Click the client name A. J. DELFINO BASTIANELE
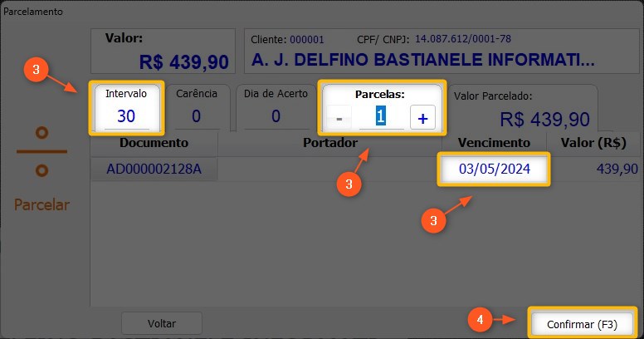The width and height of the screenshot is (644, 339). [422, 59]
